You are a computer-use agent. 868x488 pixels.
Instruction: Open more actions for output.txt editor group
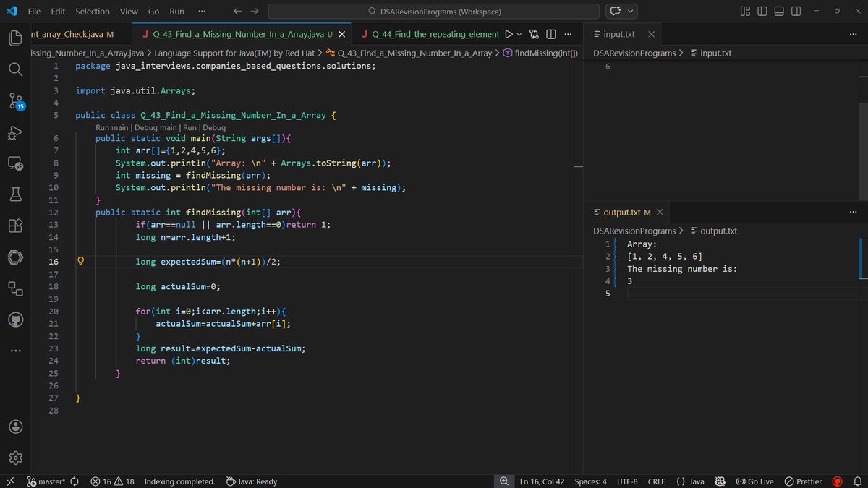click(853, 212)
